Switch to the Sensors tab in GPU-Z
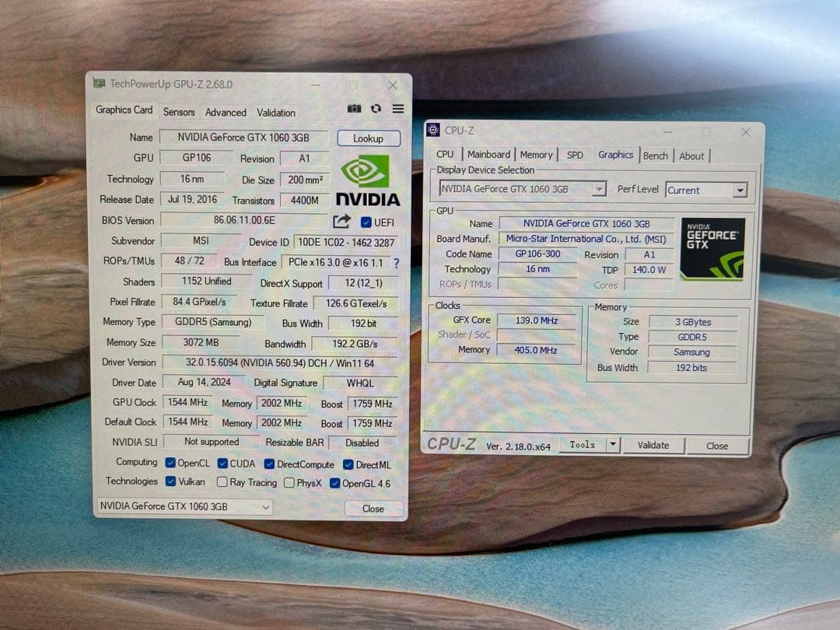840x630 pixels. tap(179, 112)
